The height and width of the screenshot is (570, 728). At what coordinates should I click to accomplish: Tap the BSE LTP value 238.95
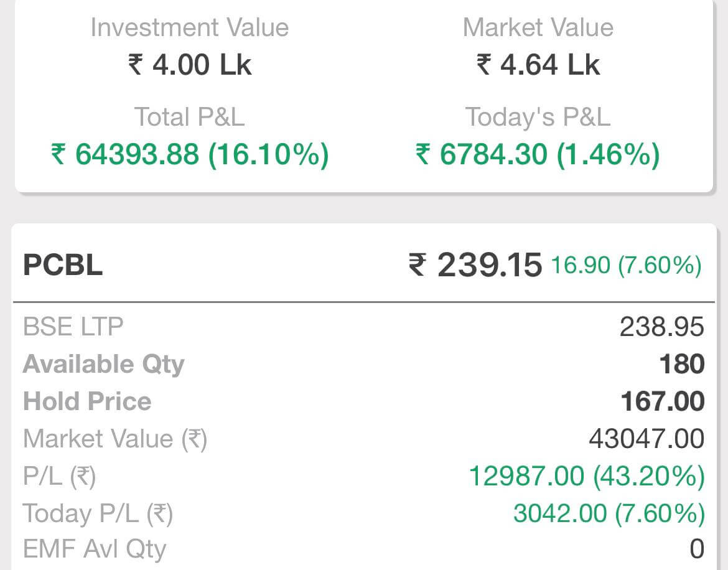pyautogui.click(x=661, y=326)
